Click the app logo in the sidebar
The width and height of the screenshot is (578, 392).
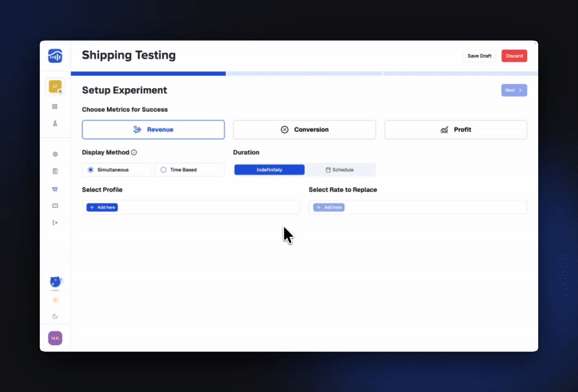click(x=55, y=56)
